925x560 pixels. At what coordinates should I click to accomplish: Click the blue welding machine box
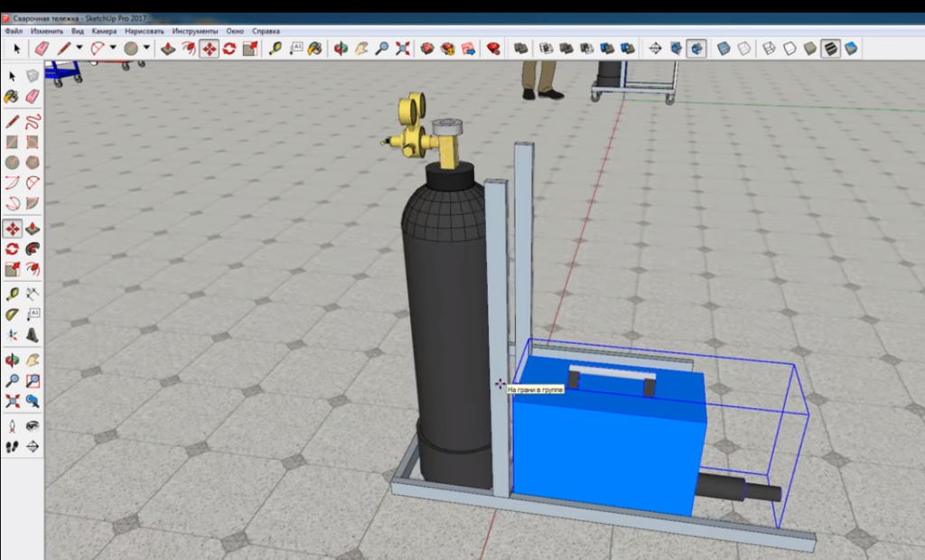click(x=605, y=443)
